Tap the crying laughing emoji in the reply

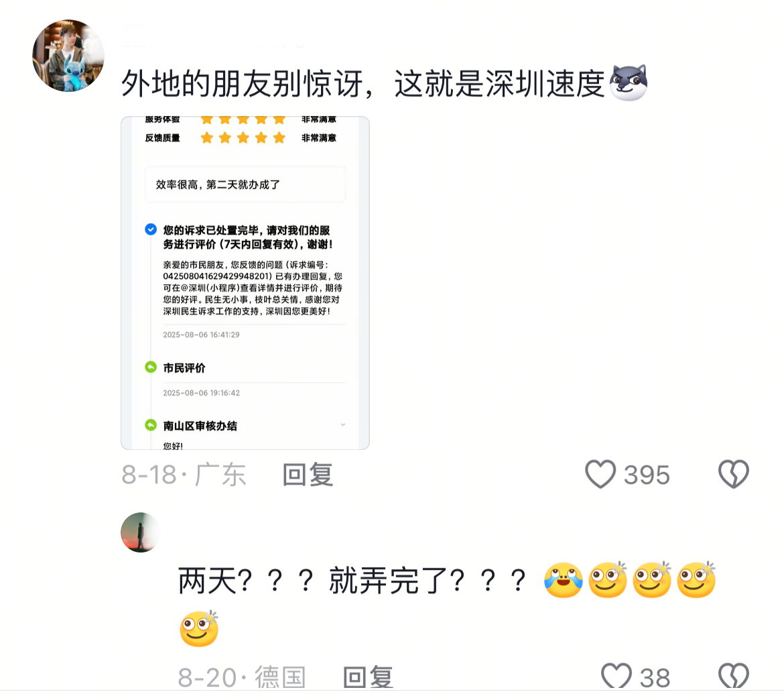click(563, 580)
